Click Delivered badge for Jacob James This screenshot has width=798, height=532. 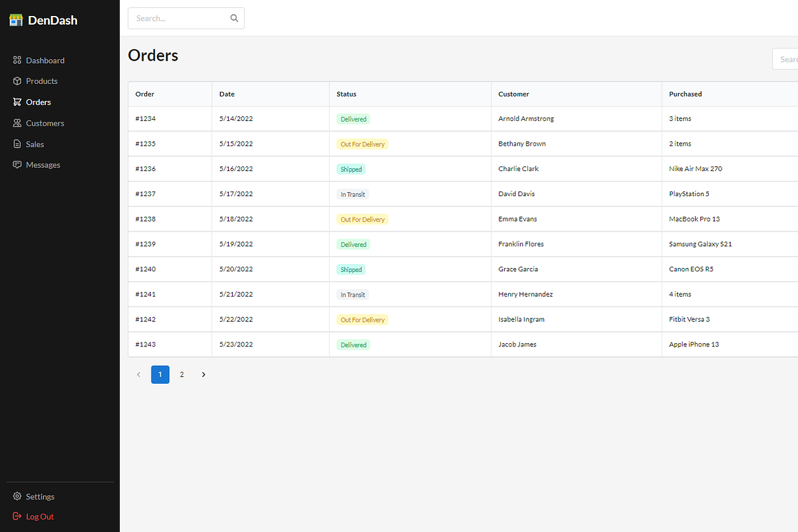click(x=354, y=345)
